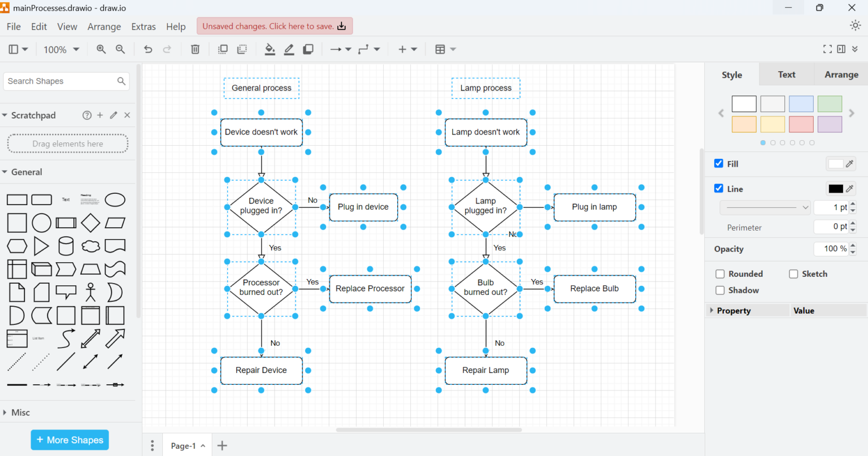
Task: Enable the Rounded checkbox
Action: tap(720, 274)
